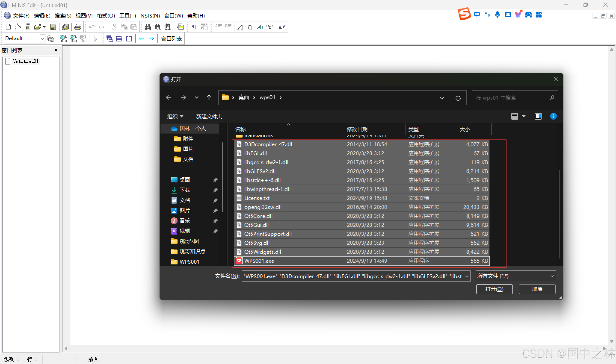Click the 打开(O) button
616x364 pixels.
tap(494, 289)
